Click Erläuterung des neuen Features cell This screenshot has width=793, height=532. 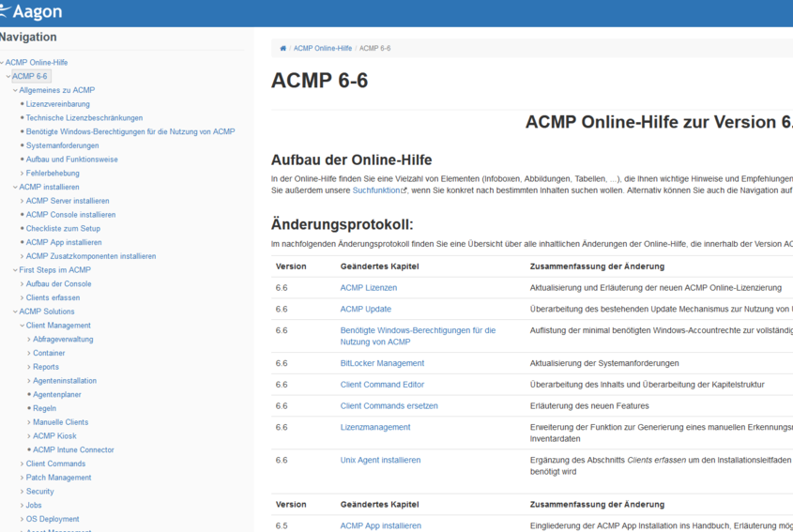click(x=589, y=405)
